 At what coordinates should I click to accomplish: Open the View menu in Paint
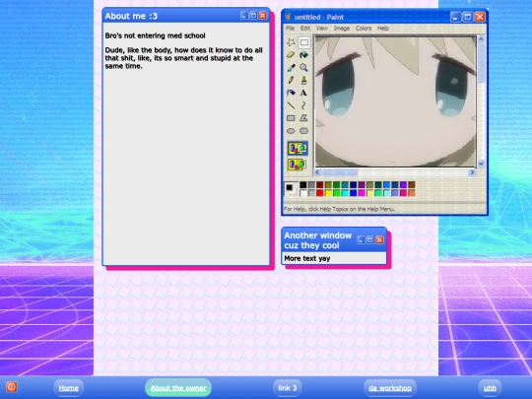coord(321,29)
